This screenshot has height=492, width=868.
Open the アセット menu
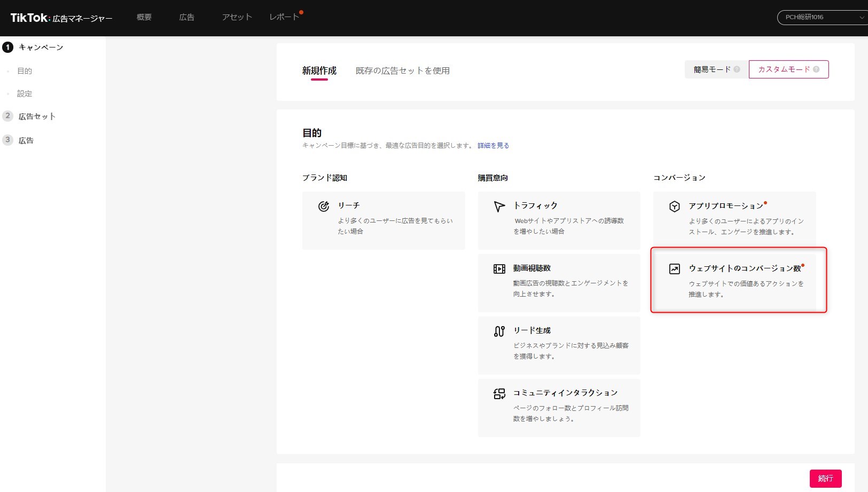coord(237,17)
